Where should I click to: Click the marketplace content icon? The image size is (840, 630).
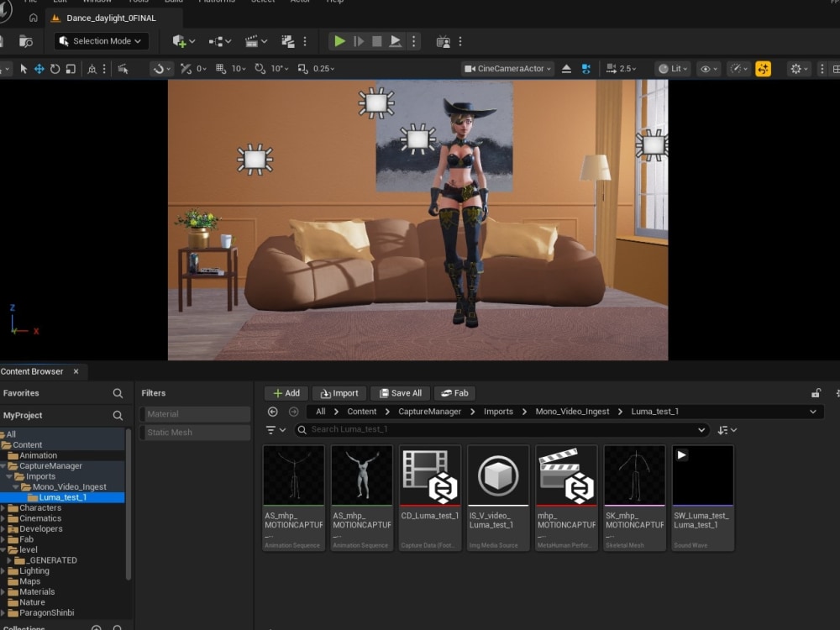coord(288,41)
